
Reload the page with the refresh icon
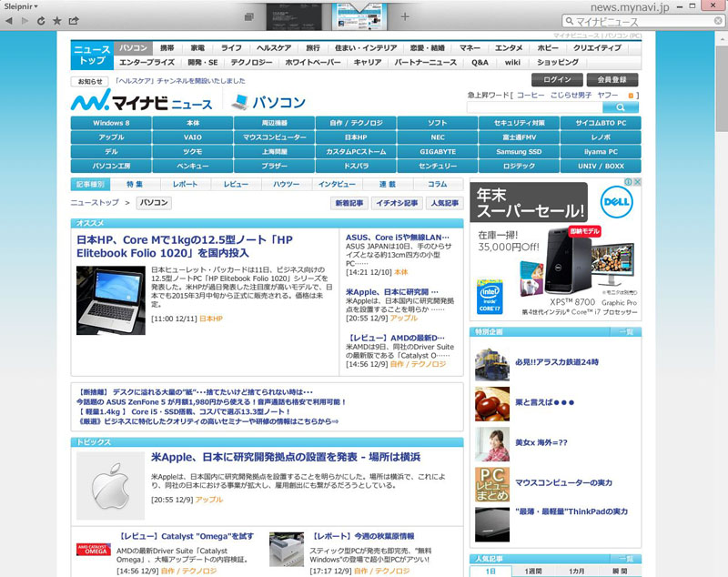tap(41, 21)
